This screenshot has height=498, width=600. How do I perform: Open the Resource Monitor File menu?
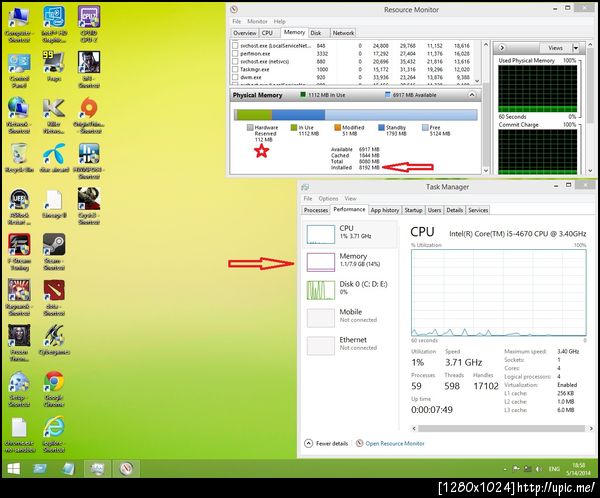[x=236, y=21]
